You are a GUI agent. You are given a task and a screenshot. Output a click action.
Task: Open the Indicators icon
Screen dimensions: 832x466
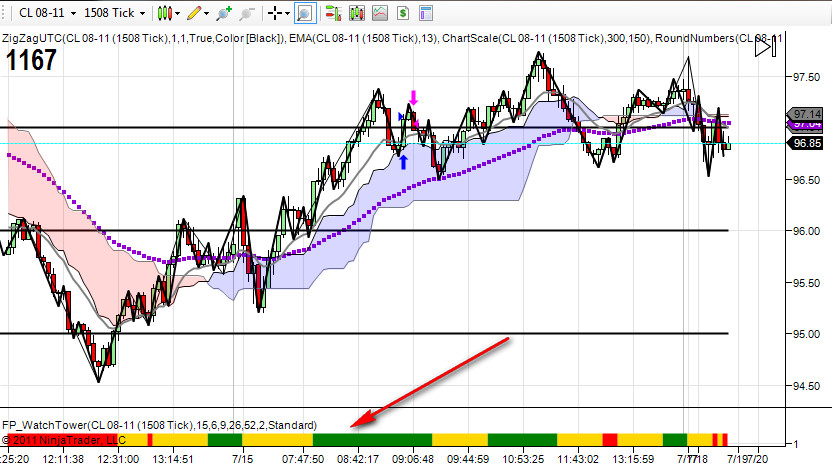pos(380,13)
